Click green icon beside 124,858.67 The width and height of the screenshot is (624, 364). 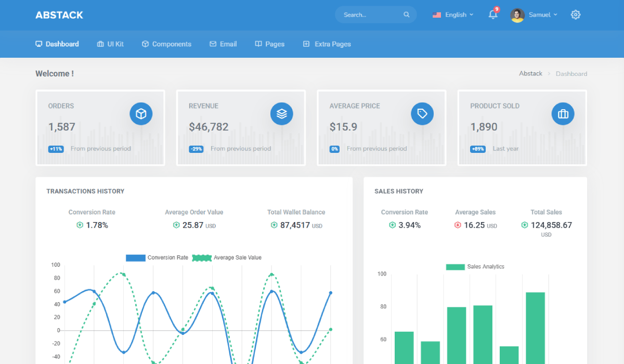coord(525,225)
